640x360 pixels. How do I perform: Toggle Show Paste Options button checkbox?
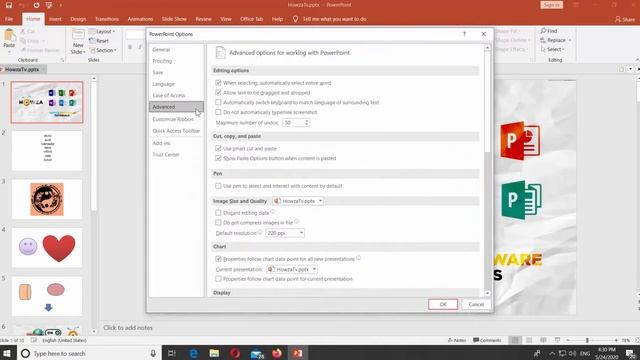click(x=218, y=158)
